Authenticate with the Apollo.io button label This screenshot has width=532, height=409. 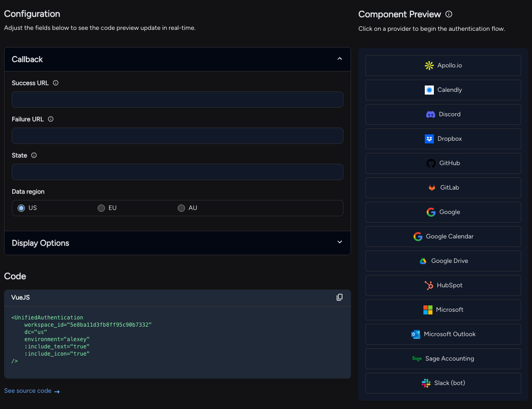pyautogui.click(x=450, y=66)
